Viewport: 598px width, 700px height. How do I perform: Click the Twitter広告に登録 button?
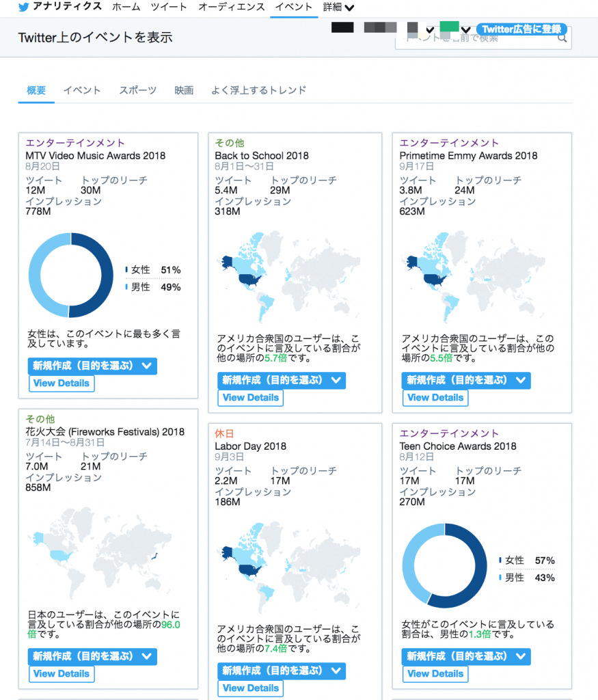pos(521,29)
